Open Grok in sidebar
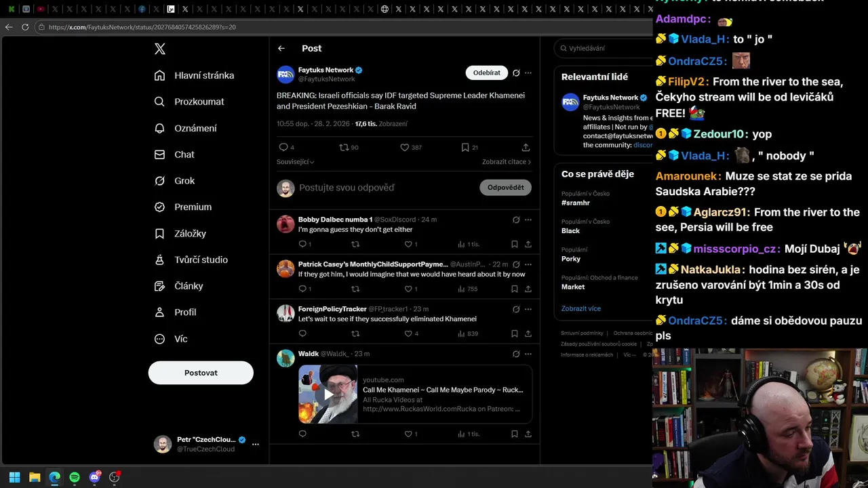 [174, 181]
